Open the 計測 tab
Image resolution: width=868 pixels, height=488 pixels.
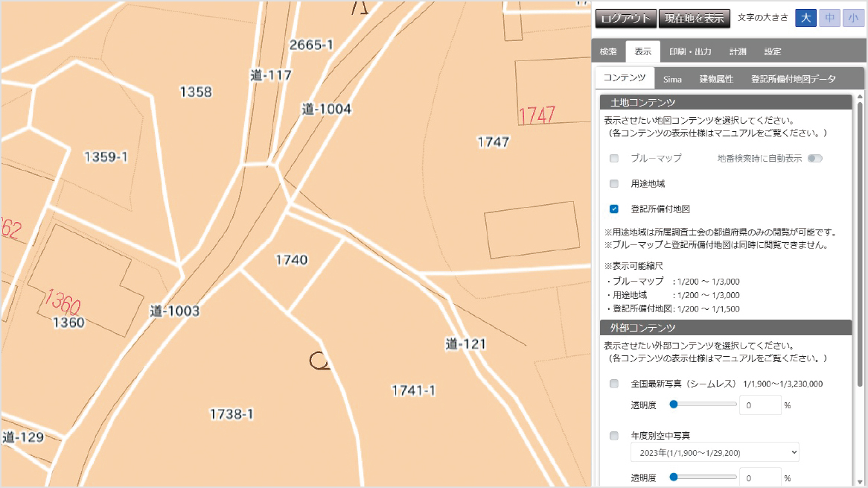click(x=738, y=51)
